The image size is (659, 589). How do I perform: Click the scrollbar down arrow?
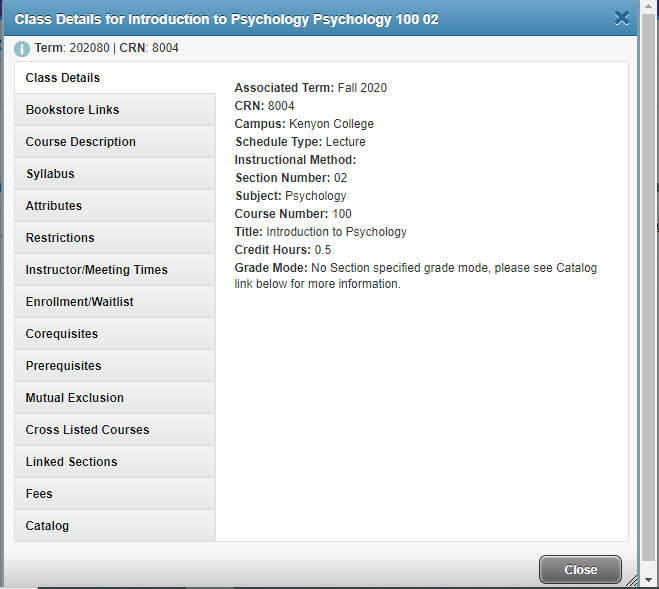[x=648, y=580]
